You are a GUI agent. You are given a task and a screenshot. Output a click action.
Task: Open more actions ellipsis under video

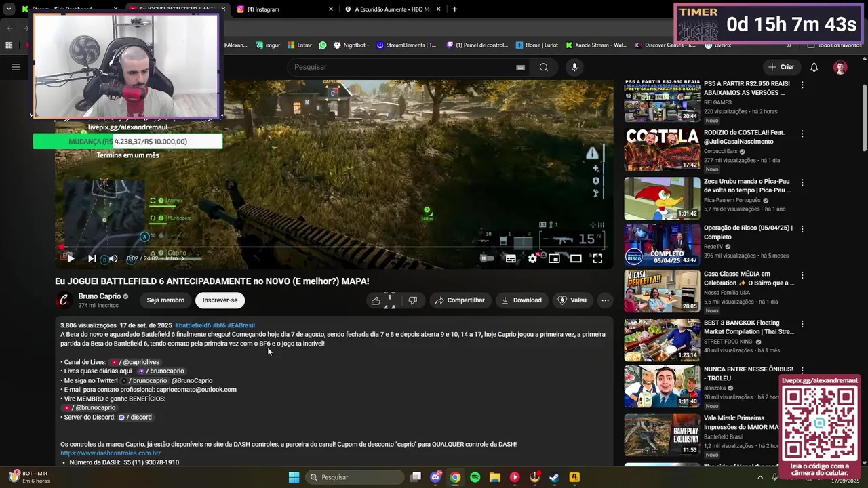coord(605,300)
